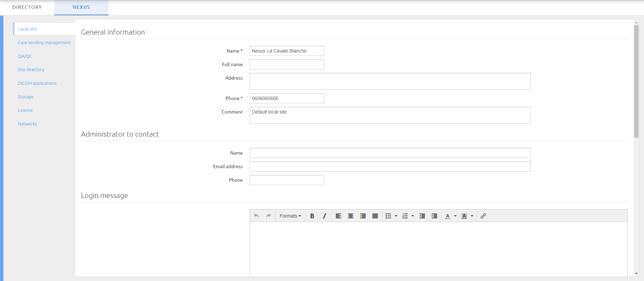Image resolution: width=644 pixels, height=281 pixels.
Task: Open Licence page in sidebar
Action: pos(25,110)
